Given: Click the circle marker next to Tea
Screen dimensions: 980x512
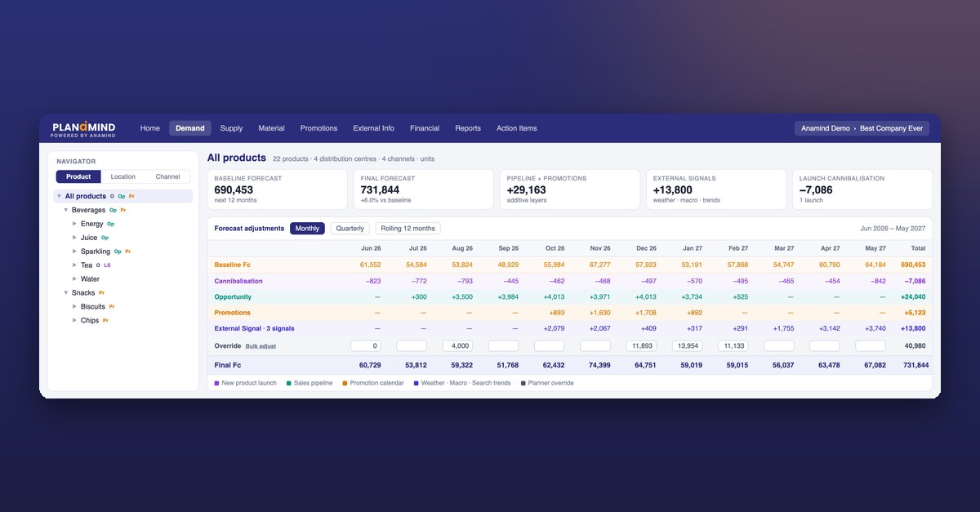Looking at the screenshot, I should 98,265.
